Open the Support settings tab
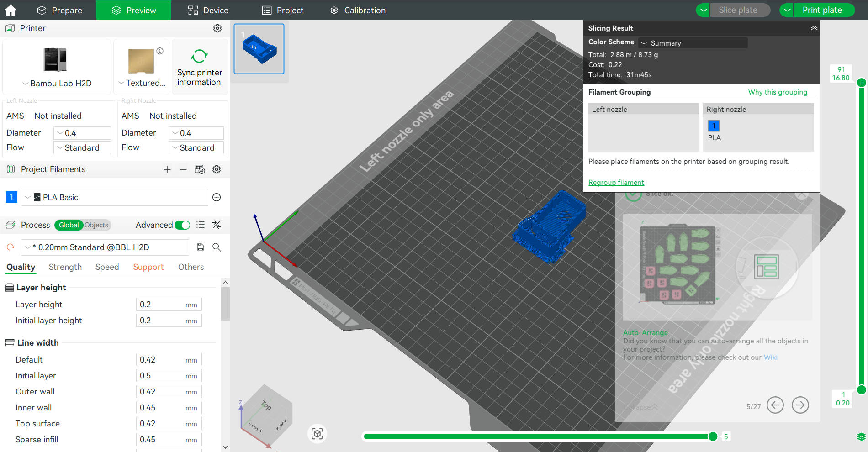The image size is (868, 452). coord(148,267)
